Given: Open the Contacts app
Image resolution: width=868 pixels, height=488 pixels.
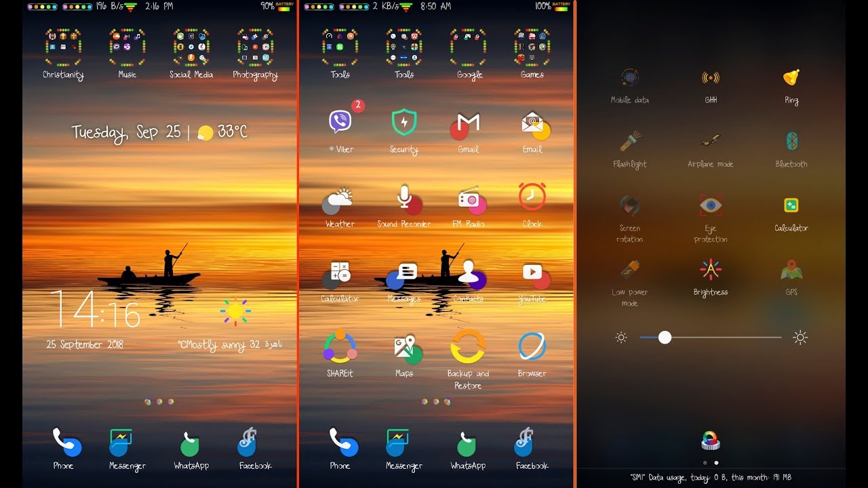Looking at the screenshot, I should coord(470,274).
